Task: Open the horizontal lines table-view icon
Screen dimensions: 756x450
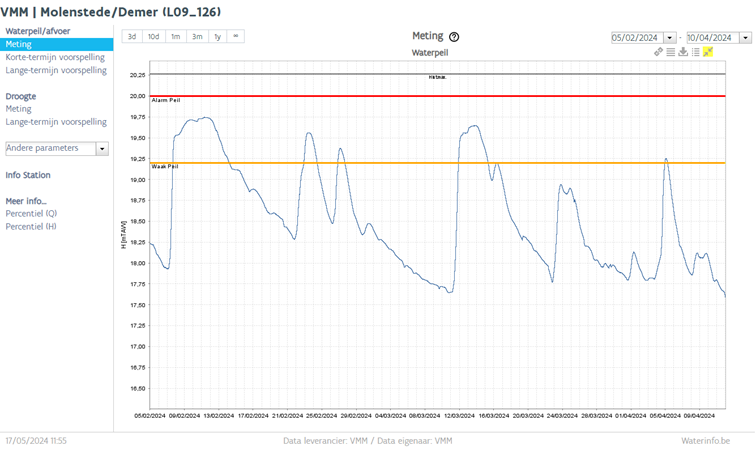Action: 671,52
